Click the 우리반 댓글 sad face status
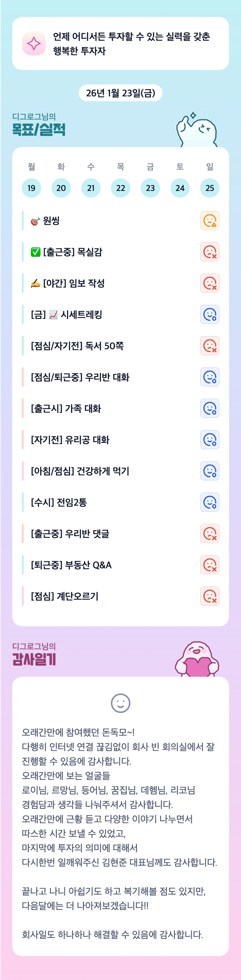241x980 pixels. click(210, 533)
